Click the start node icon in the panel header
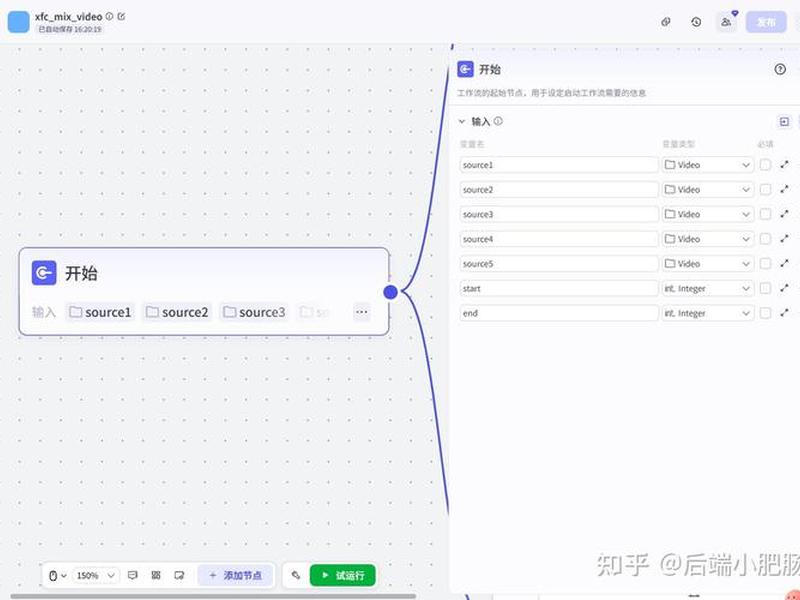This screenshot has width=800, height=600. [x=465, y=69]
